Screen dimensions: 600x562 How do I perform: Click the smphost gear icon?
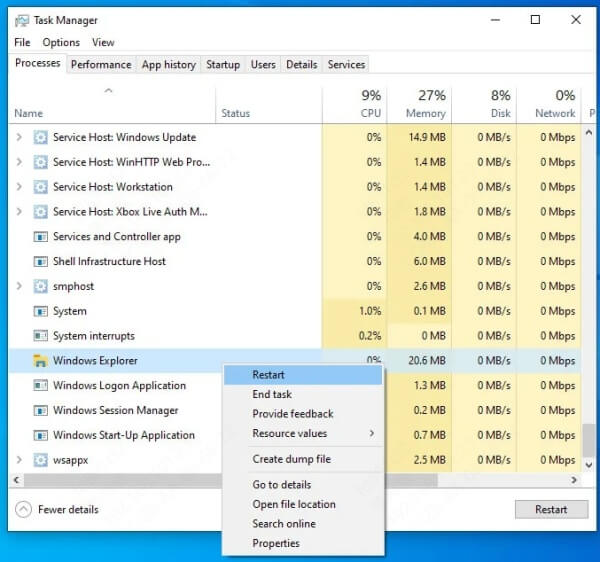pyautogui.click(x=41, y=286)
